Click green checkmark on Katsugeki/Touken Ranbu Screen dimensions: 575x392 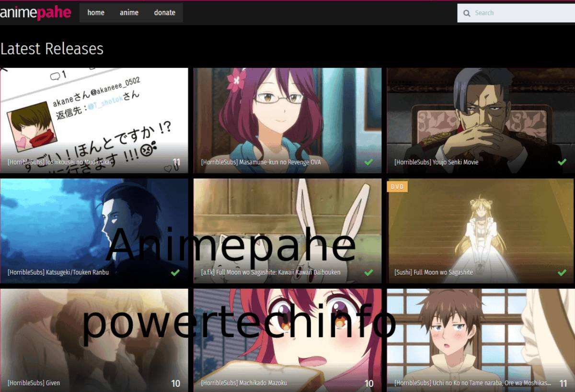(x=175, y=272)
